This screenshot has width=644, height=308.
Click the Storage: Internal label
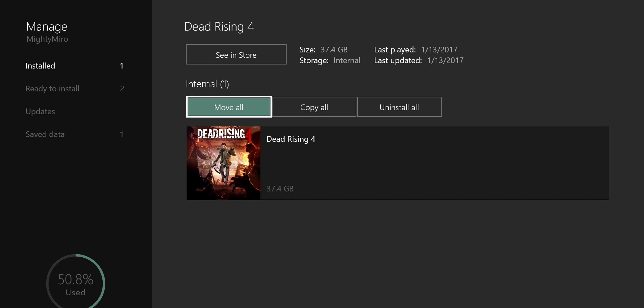[x=330, y=60]
